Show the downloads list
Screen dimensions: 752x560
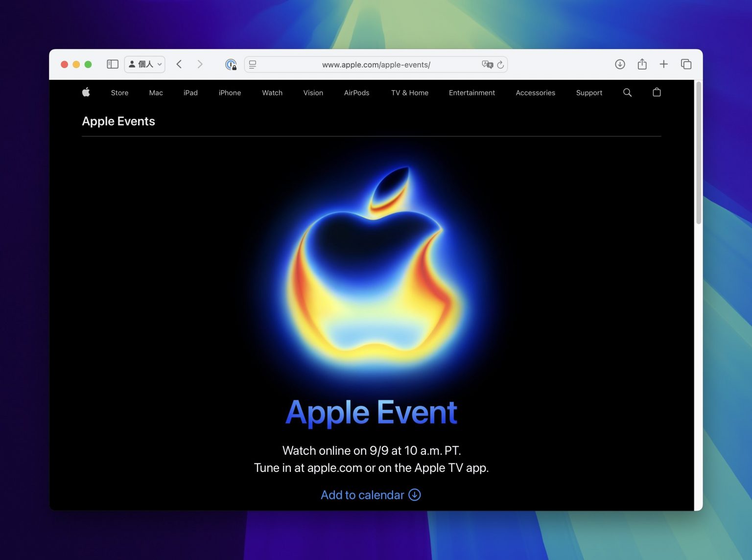point(620,64)
